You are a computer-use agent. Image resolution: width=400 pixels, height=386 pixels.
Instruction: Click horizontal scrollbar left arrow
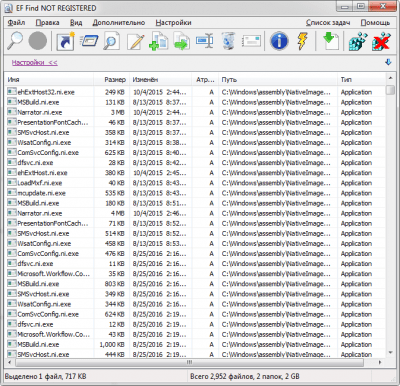tap(10, 362)
